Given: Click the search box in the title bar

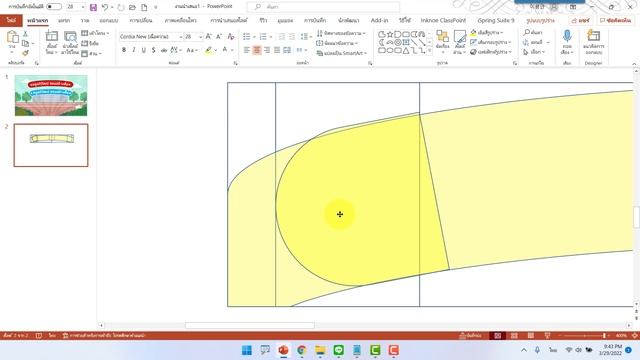Looking at the screenshot, I should 323,7.
